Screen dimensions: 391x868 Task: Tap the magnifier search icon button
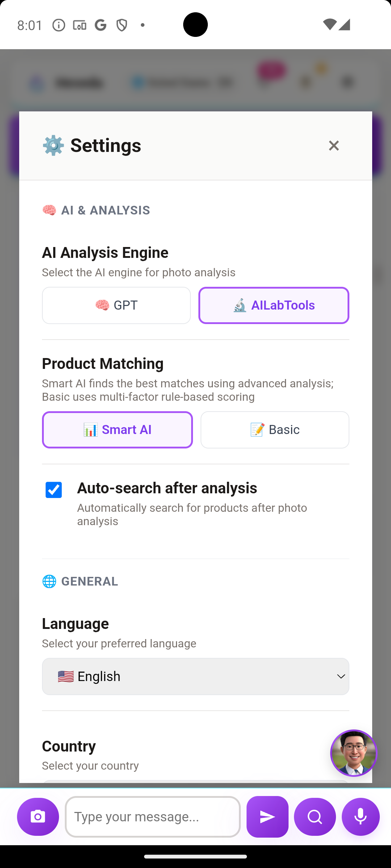pyautogui.click(x=315, y=817)
